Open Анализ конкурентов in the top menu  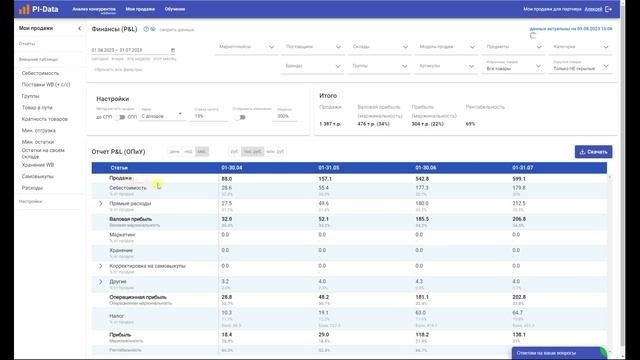(94, 9)
